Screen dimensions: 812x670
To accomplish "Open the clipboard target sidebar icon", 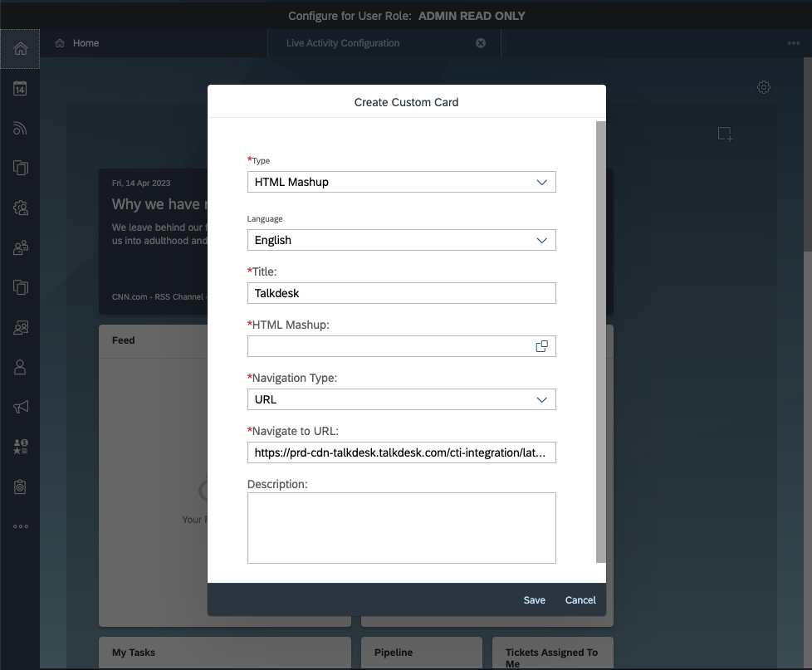I will pos(20,487).
